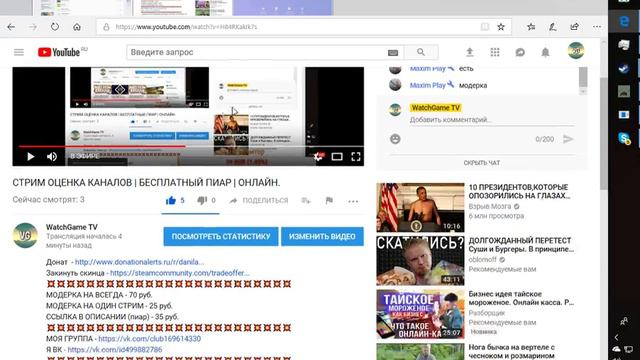Click the add to playlist icon
640x360 pixels.
[306, 200]
